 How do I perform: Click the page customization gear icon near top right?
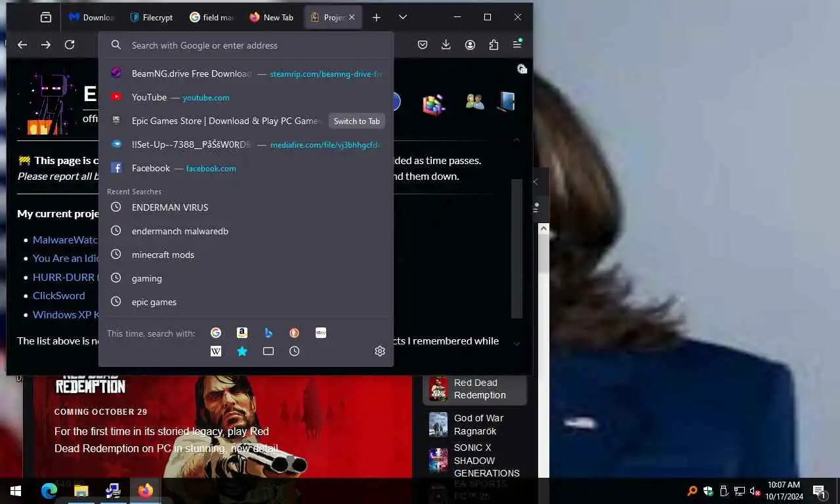click(522, 69)
